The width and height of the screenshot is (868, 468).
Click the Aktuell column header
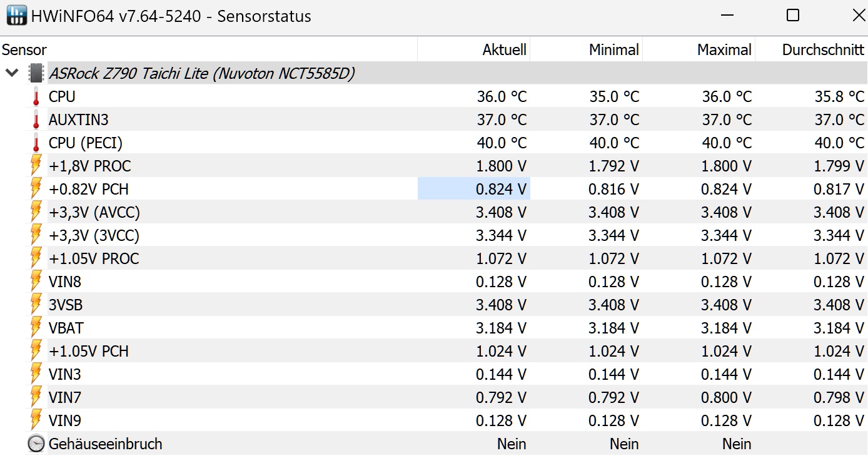point(504,50)
